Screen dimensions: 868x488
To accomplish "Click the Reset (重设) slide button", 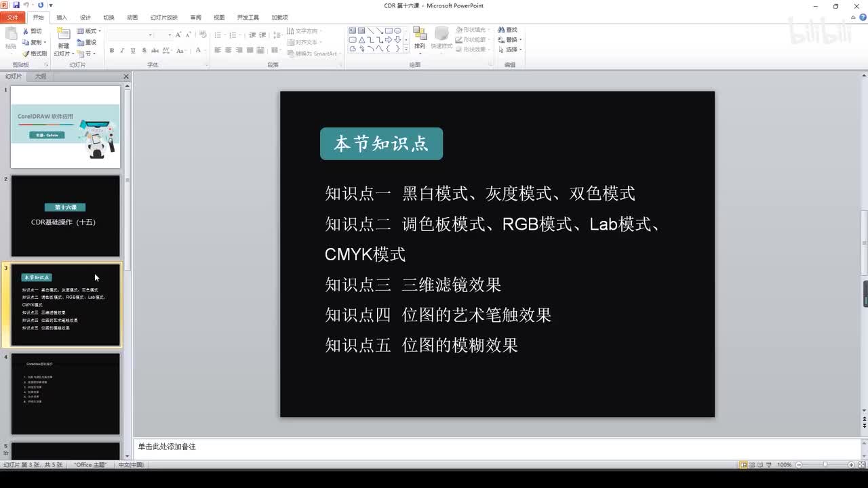I will 87,42.
